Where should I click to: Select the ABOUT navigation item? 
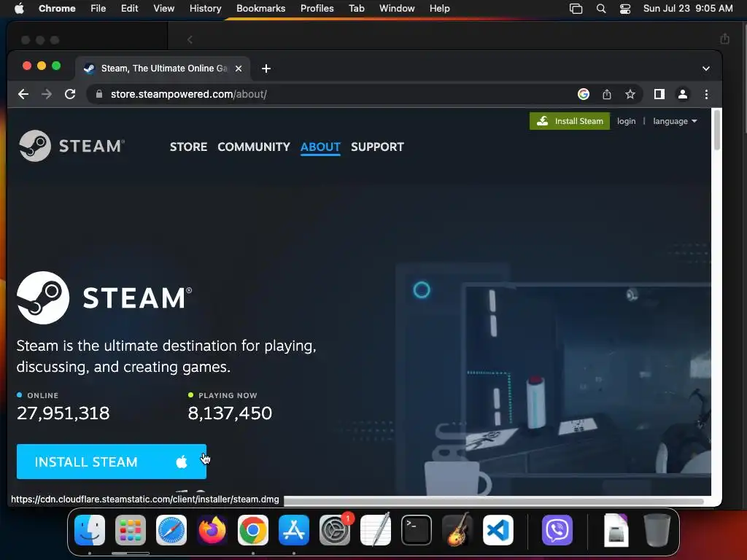click(x=320, y=147)
